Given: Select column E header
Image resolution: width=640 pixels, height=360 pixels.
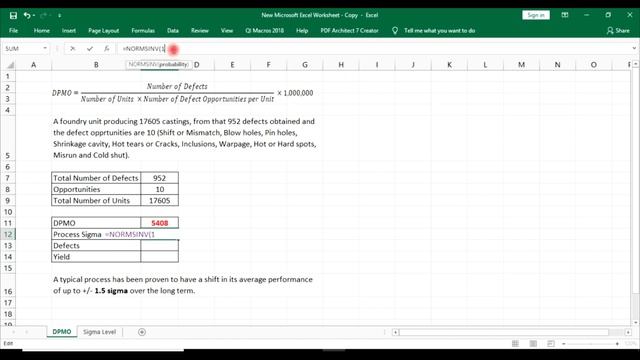Looking at the screenshot, I should pyautogui.click(x=232, y=65).
